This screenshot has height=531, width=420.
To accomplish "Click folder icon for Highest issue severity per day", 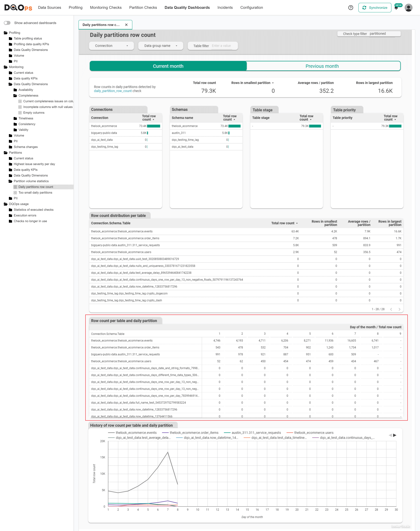I will coord(10,164).
